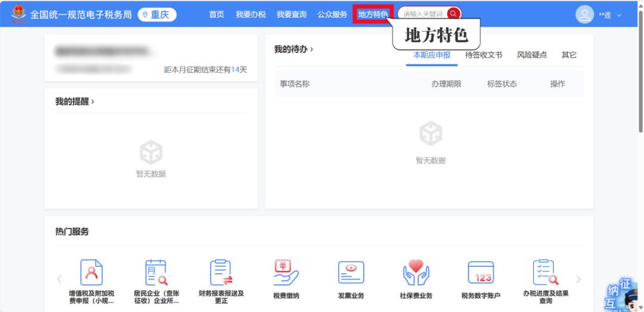
Task: Open the 地方特色 menu
Action: [373, 14]
